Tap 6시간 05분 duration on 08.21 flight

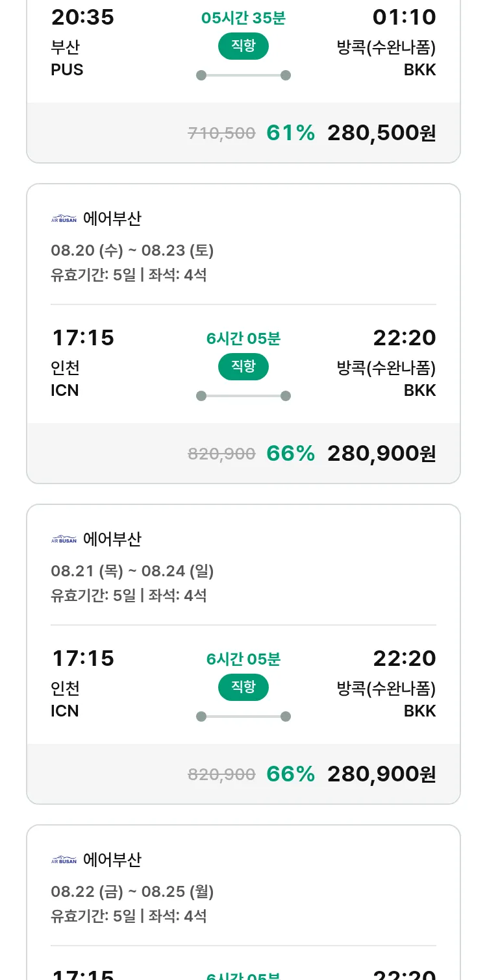point(243,659)
